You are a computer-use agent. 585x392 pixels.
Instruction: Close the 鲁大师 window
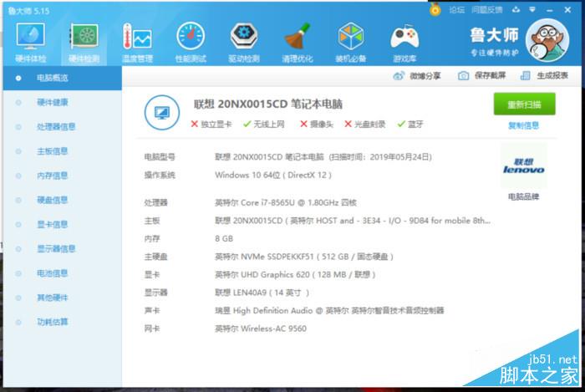[567, 10]
